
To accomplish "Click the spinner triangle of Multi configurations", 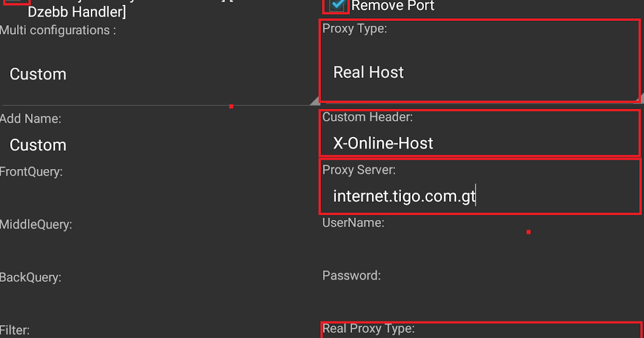I will (x=315, y=100).
